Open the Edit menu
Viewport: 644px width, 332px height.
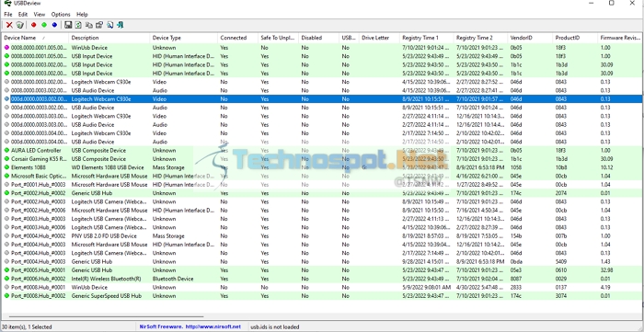pos(23,15)
